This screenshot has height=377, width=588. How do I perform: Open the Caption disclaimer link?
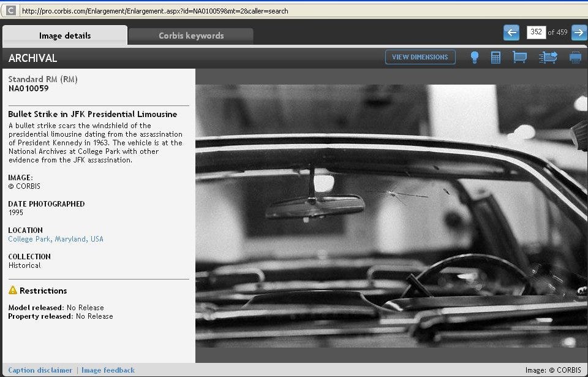(x=40, y=370)
